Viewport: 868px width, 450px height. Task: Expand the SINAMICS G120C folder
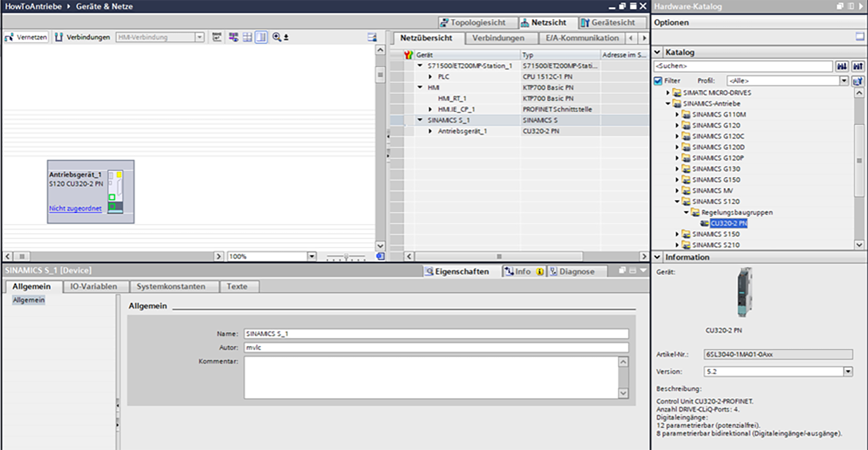coord(677,136)
